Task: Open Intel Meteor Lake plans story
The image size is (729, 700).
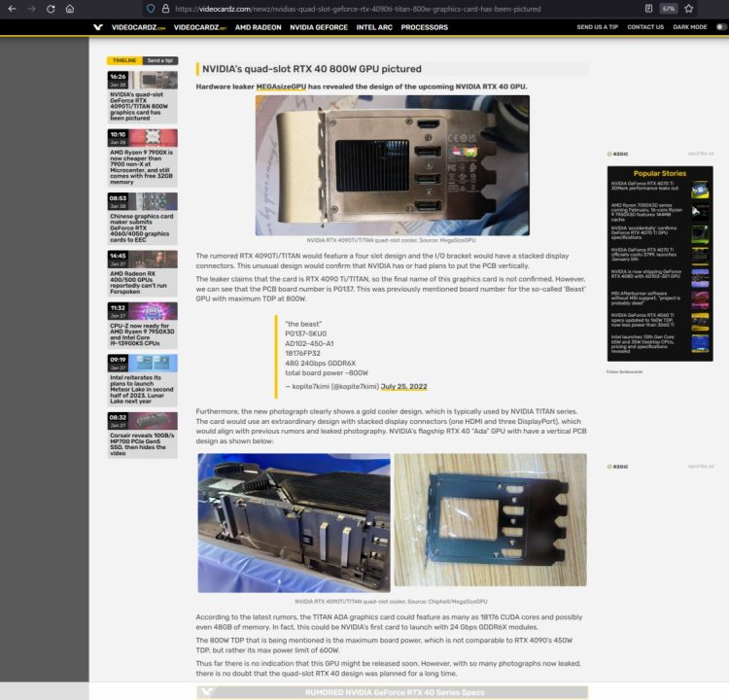Action: (141, 389)
